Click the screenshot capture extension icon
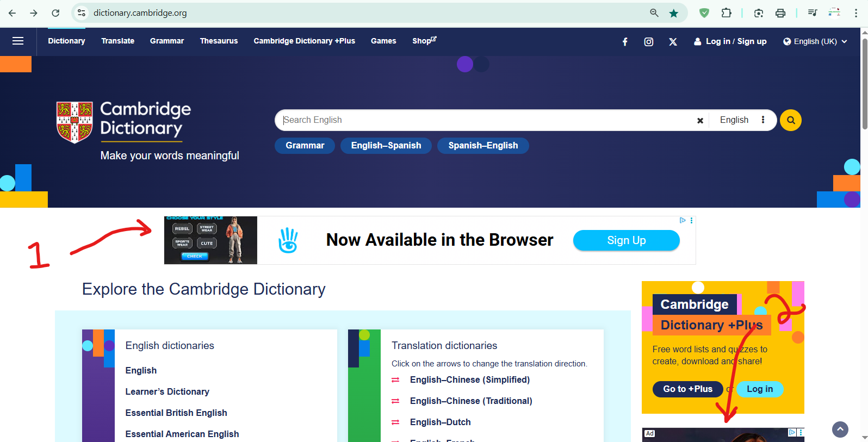The image size is (868, 442). (759, 13)
